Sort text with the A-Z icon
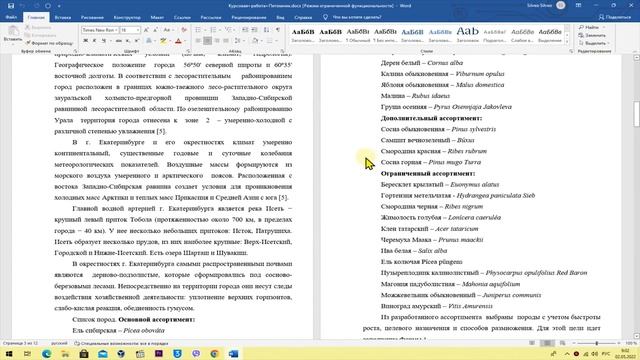The height and width of the screenshot is (360, 640). click(x=266, y=30)
